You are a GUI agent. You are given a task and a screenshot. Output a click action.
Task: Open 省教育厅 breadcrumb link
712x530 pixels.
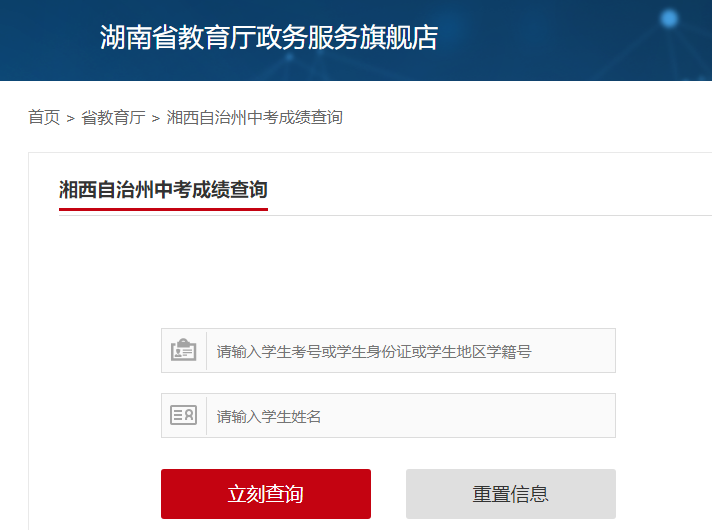tap(112, 118)
